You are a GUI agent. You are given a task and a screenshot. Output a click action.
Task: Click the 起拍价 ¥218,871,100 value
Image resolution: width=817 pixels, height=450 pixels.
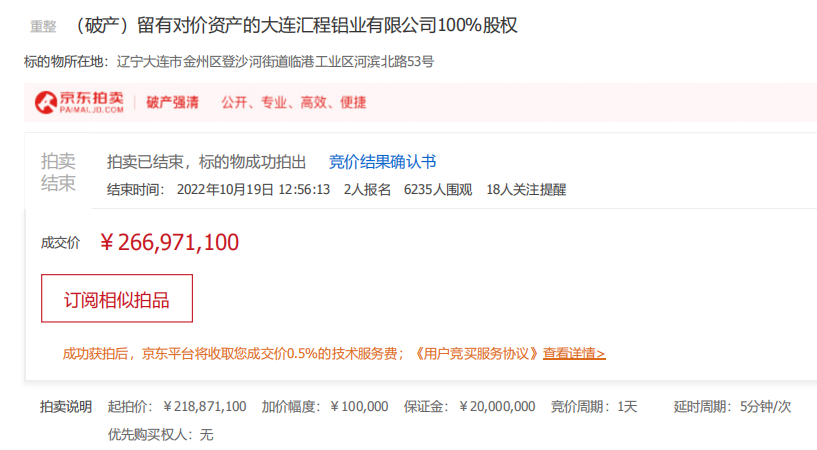click(x=204, y=406)
